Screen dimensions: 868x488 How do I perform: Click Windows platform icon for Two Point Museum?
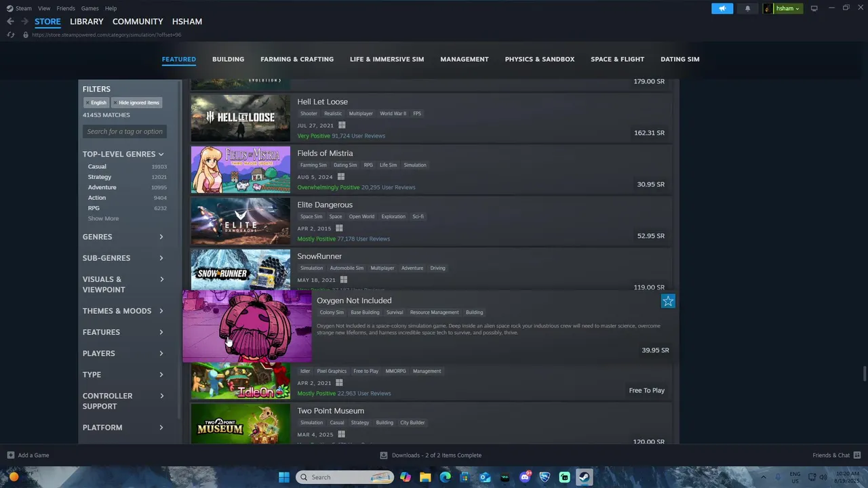point(341,434)
